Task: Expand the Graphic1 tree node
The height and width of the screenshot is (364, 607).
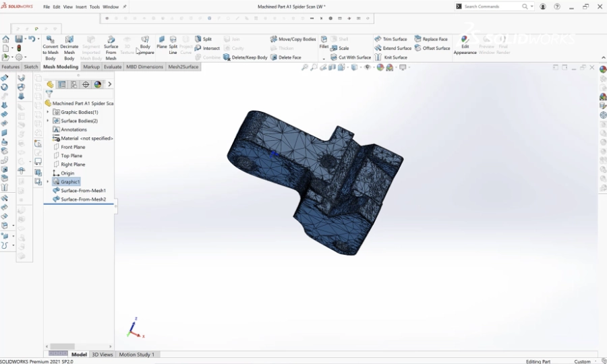Action: click(48, 182)
